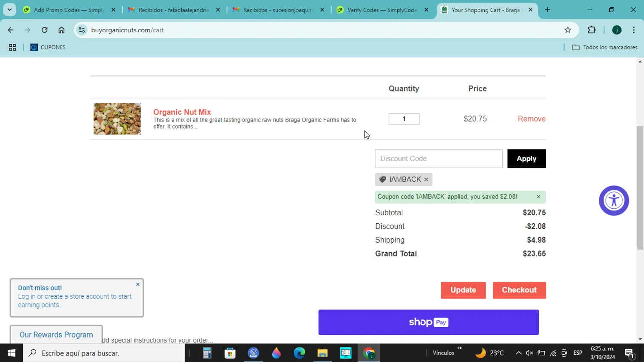The height and width of the screenshot is (362, 644).
Task: Open the clock and date flyout
Action: click(603, 353)
